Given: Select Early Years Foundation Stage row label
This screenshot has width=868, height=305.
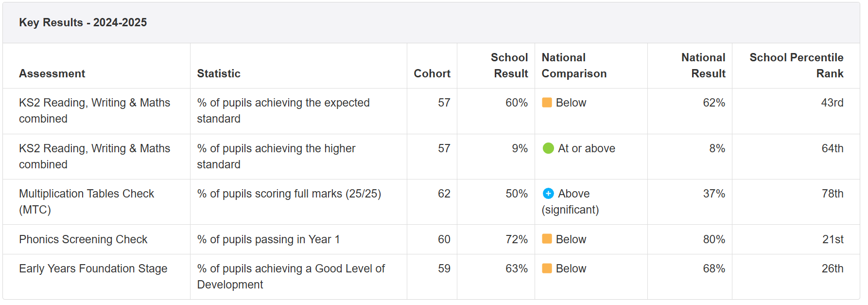Looking at the screenshot, I should (93, 269).
